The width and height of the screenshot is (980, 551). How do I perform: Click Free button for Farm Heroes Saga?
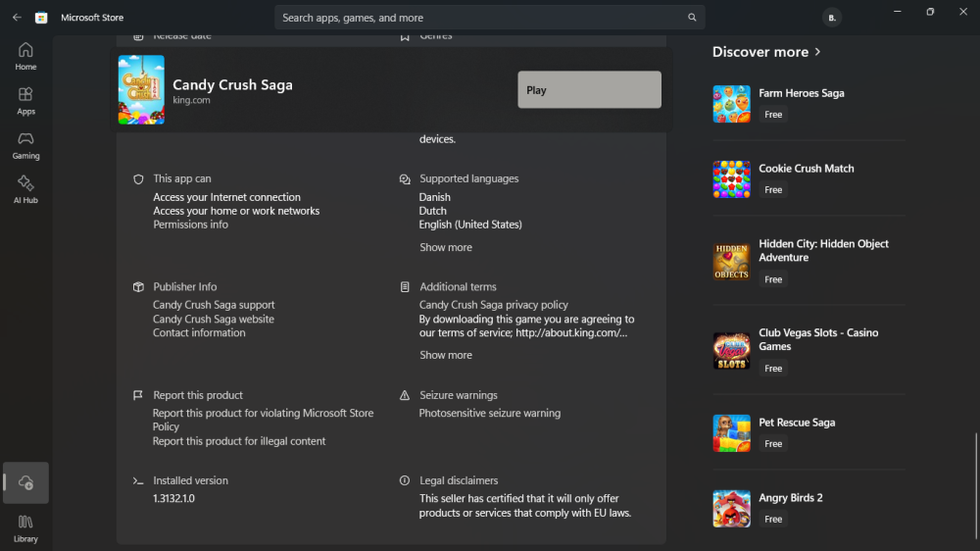coord(773,115)
